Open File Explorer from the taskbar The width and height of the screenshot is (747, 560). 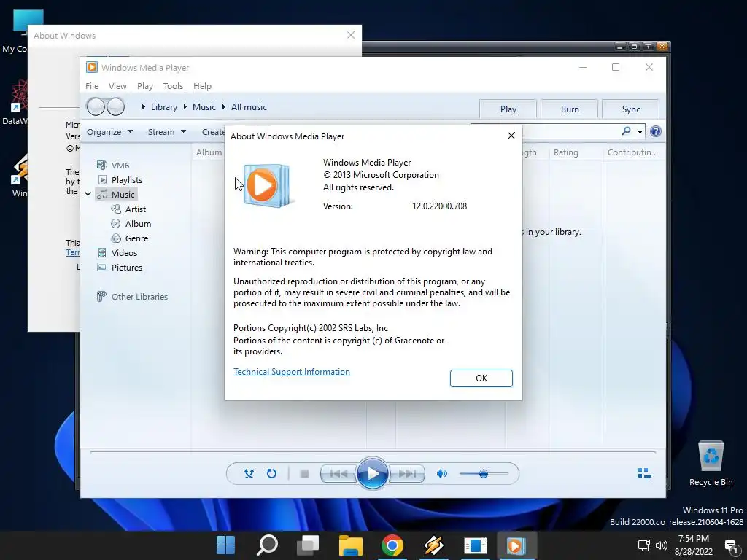coord(351,545)
